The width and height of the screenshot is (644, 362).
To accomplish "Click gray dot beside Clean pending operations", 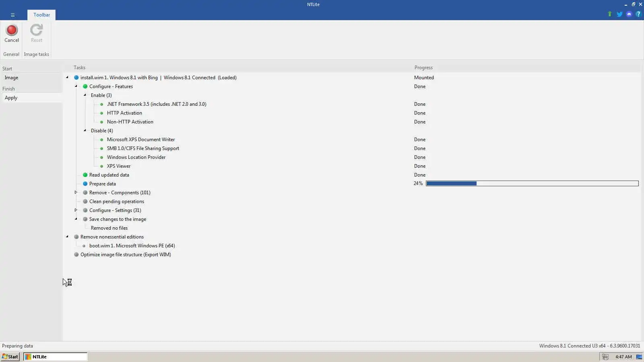I will click(85, 202).
